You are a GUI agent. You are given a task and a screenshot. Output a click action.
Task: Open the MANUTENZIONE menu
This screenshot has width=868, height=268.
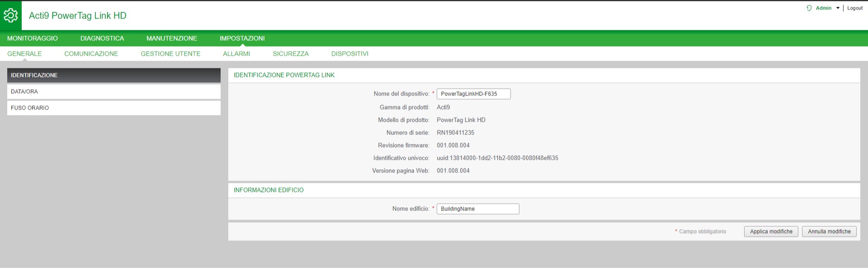click(x=172, y=38)
